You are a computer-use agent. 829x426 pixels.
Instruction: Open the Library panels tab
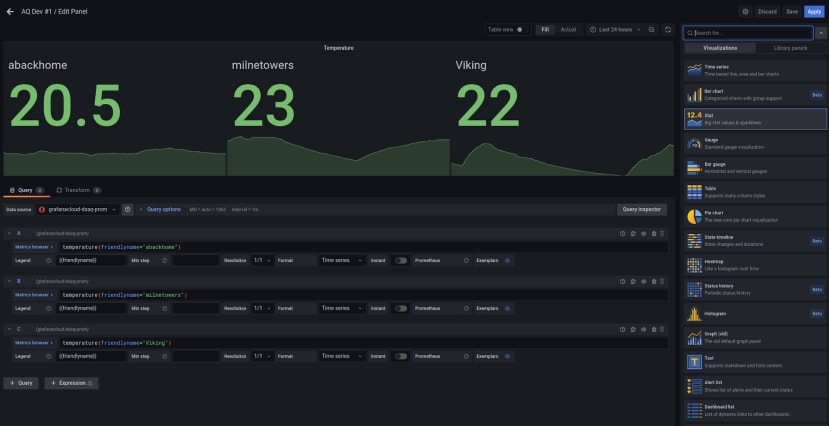(790, 48)
